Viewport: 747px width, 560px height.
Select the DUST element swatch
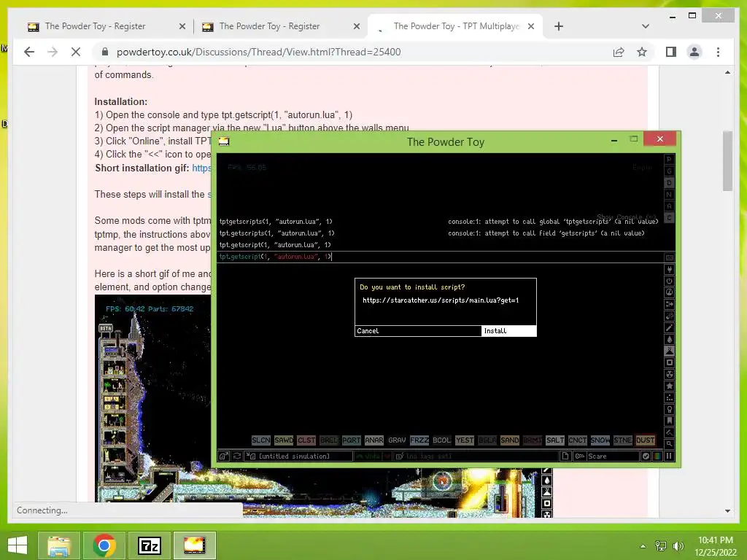645,440
